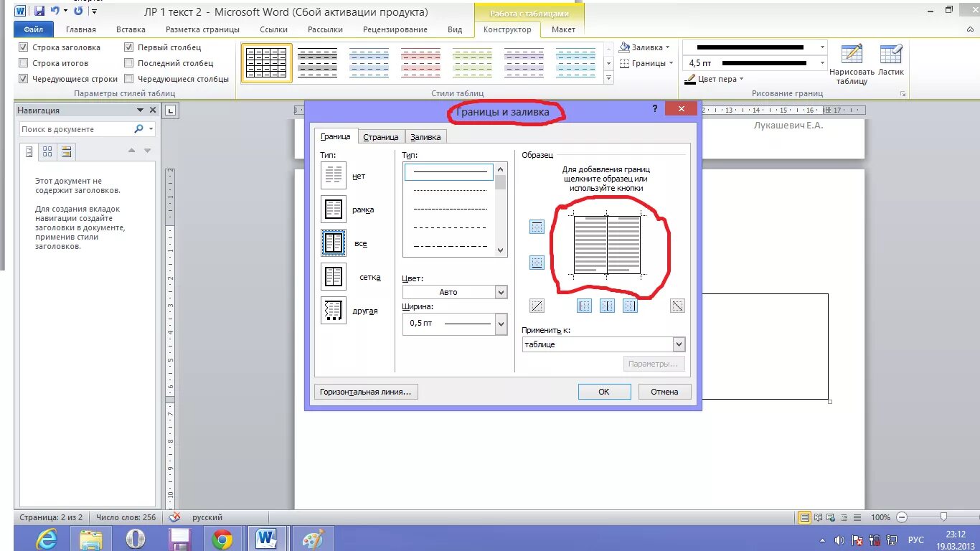Open the 'Файл' tab

tap(34, 29)
